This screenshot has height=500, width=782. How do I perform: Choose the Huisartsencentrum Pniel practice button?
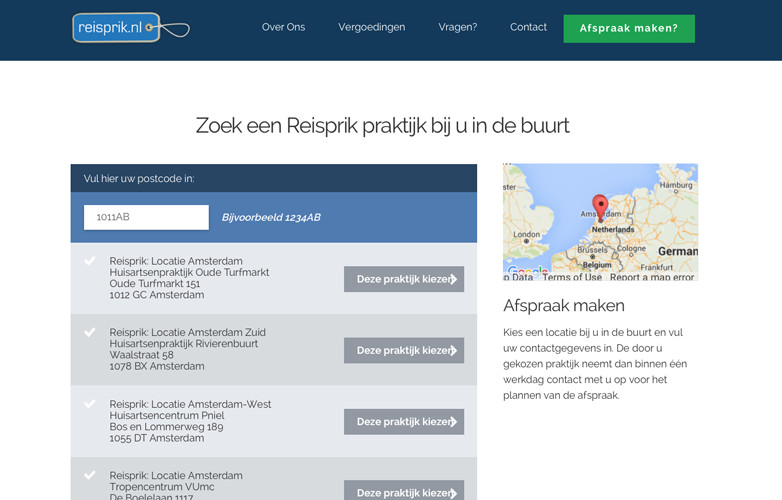click(404, 421)
